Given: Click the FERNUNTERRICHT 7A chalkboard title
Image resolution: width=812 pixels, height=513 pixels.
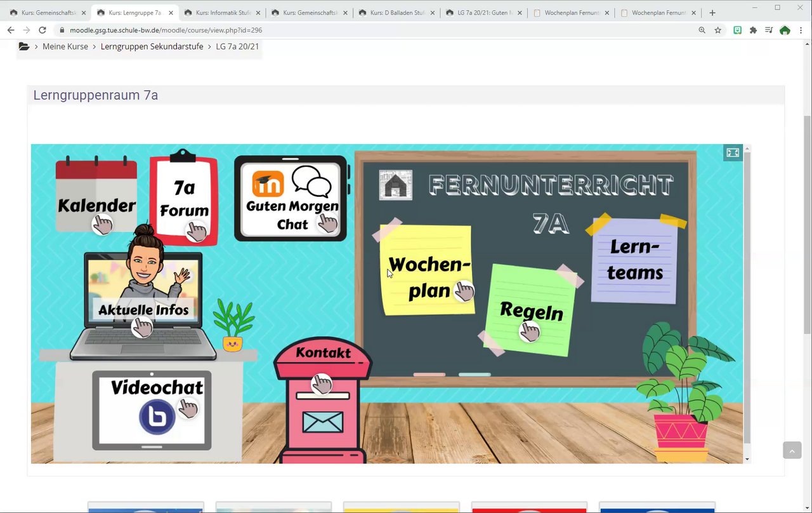Looking at the screenshot, I should click(x=551, y=203).
